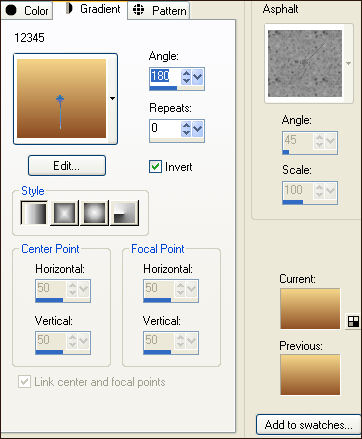The image size is (362, 439).
Task: Select the Rectangular gradient style icon
Action: [64, 213]
